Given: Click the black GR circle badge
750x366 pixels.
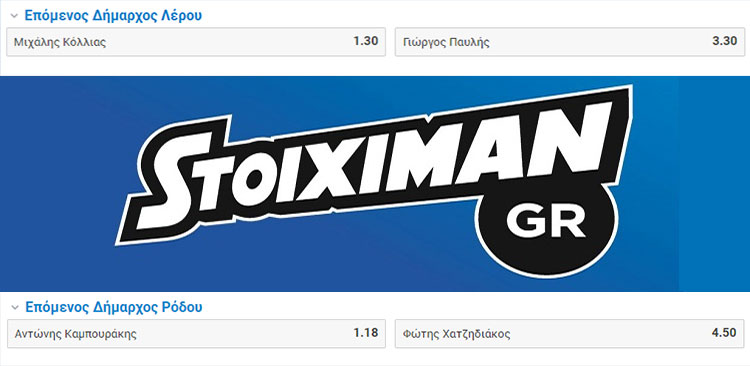Looking at the screenshot, I should (x=546, y=225).
